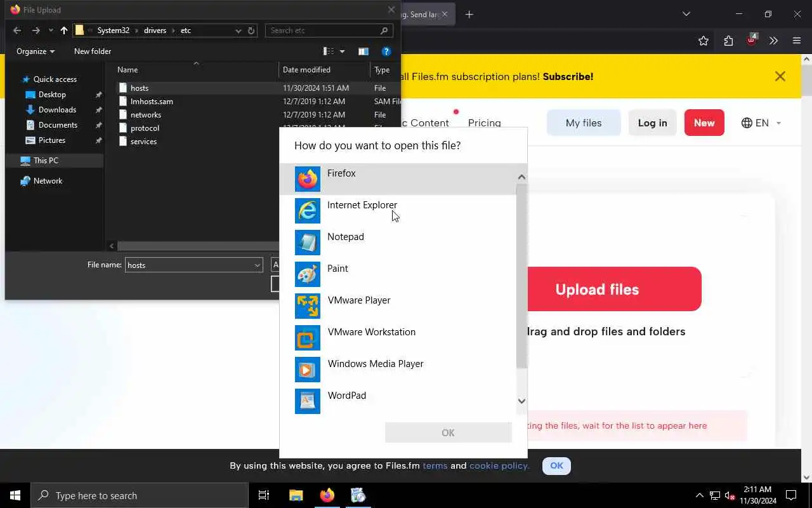
Task: Click the Search etc field
Action: point(329,30)
